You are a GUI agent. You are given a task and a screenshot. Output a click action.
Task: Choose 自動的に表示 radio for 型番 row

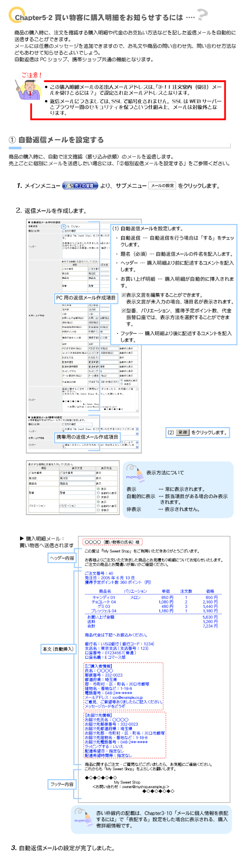click(x=98, y=493)
